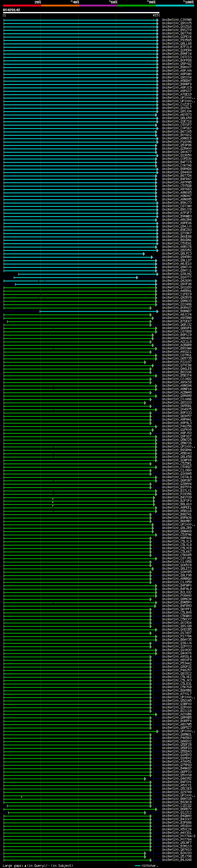Select hit label UniRef100_Q3E716
Screen dimensions: 197x868
pos(176,121)
